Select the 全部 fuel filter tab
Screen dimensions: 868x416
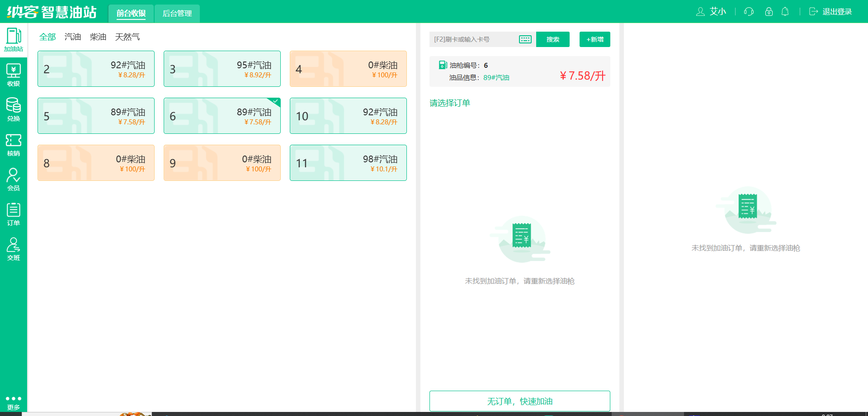[47, 37]
